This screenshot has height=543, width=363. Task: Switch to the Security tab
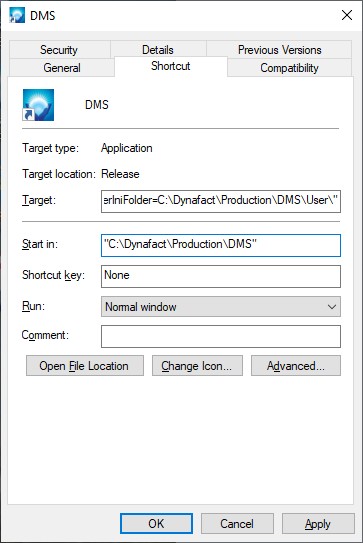coord(60,50)
